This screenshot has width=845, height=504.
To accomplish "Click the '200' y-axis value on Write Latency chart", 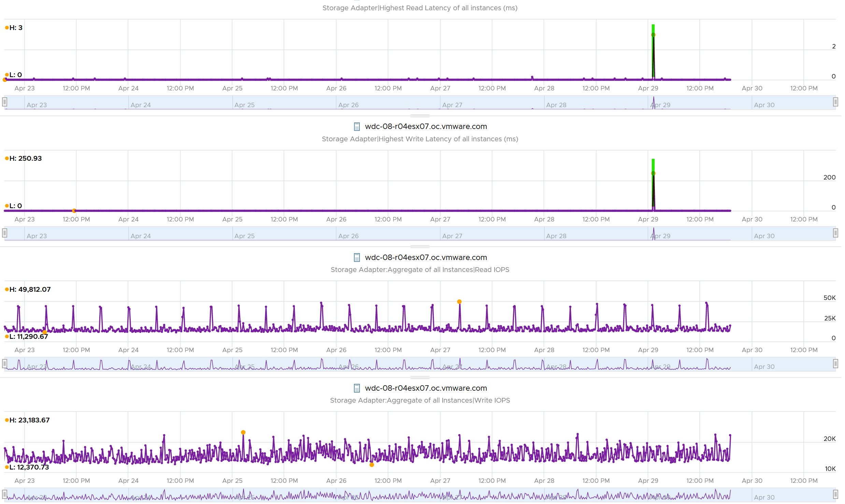I will click(830, 177).
